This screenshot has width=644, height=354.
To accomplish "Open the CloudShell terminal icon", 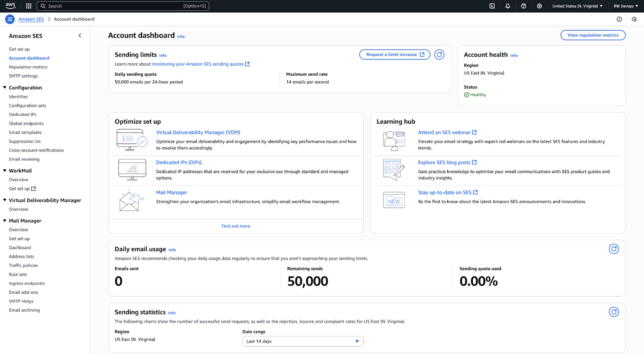I will pos(492,6).
